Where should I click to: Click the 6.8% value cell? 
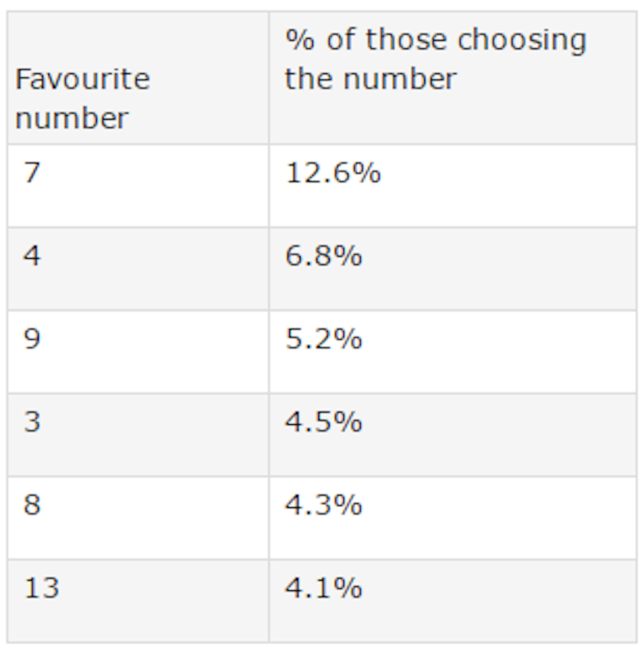[323, 257]
